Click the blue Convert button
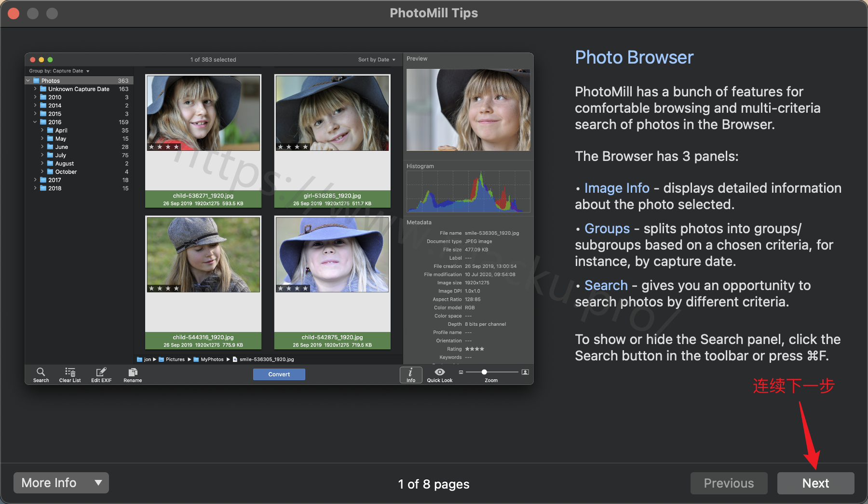 click(x=279, y=374)
